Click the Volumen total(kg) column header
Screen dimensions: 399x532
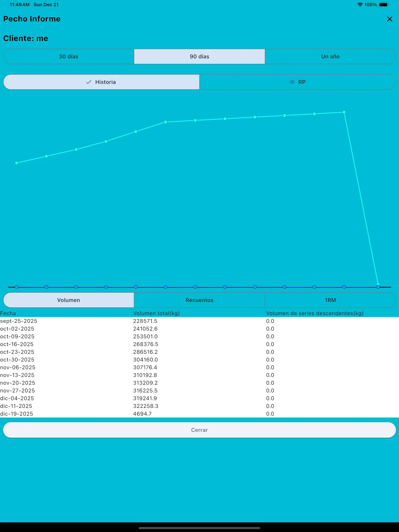tap(156, 313)
